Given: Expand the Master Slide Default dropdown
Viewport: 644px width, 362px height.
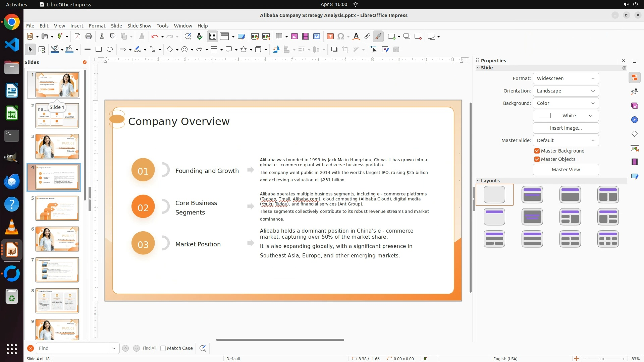Looking at the screenshot, I should [566, 140].
